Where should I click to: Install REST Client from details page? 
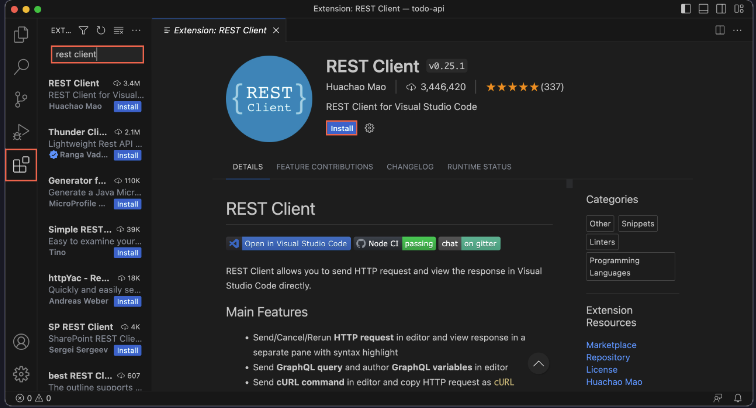coord(342,128)
